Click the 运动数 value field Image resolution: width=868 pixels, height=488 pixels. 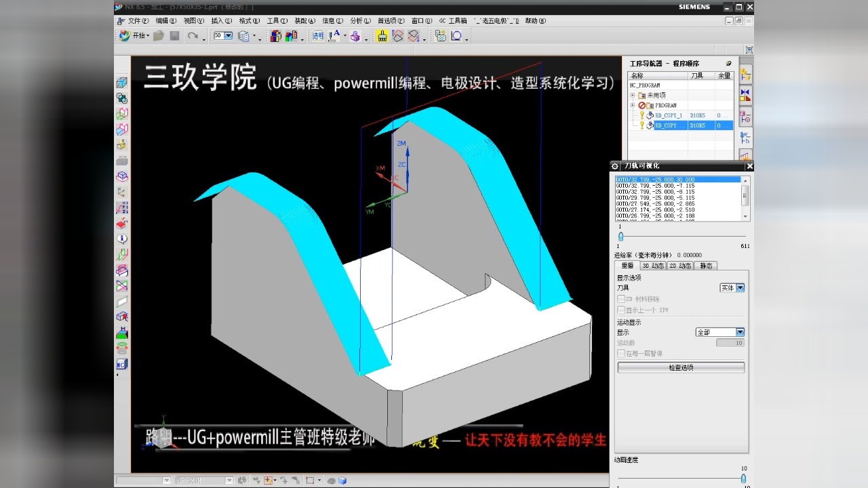[730, 343]
